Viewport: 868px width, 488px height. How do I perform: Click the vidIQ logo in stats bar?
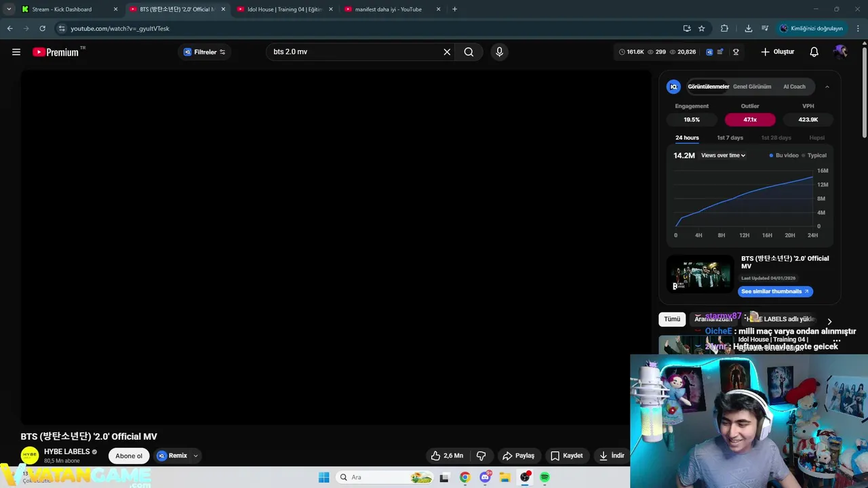[709, 52]
